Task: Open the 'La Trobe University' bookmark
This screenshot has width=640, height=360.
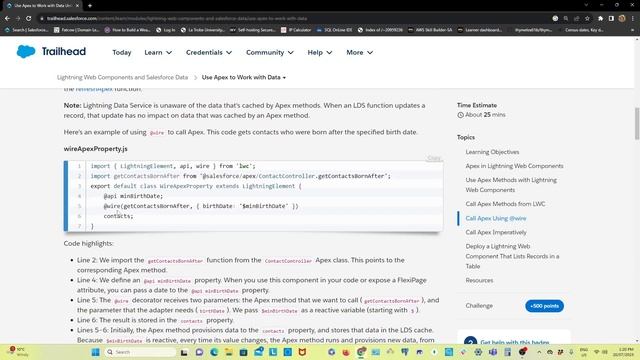Action: (x=202, y=30)
